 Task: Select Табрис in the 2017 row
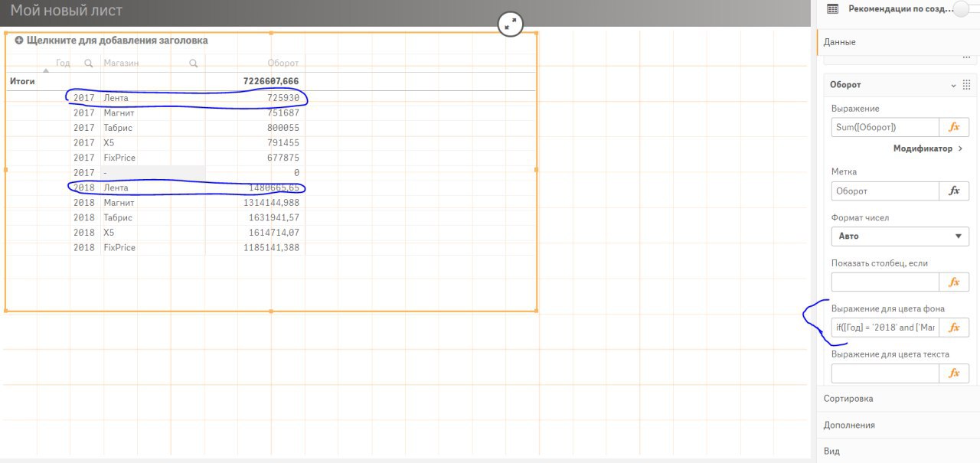click(119, 128)
